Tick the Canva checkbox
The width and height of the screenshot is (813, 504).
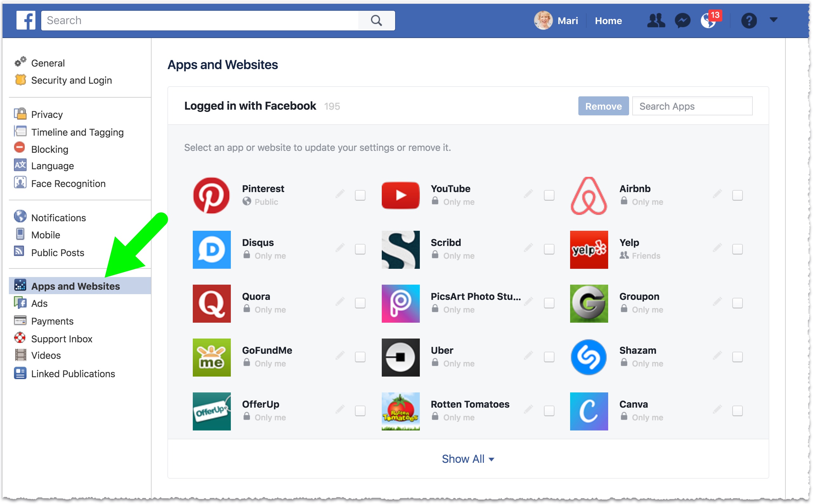[737, 411]
